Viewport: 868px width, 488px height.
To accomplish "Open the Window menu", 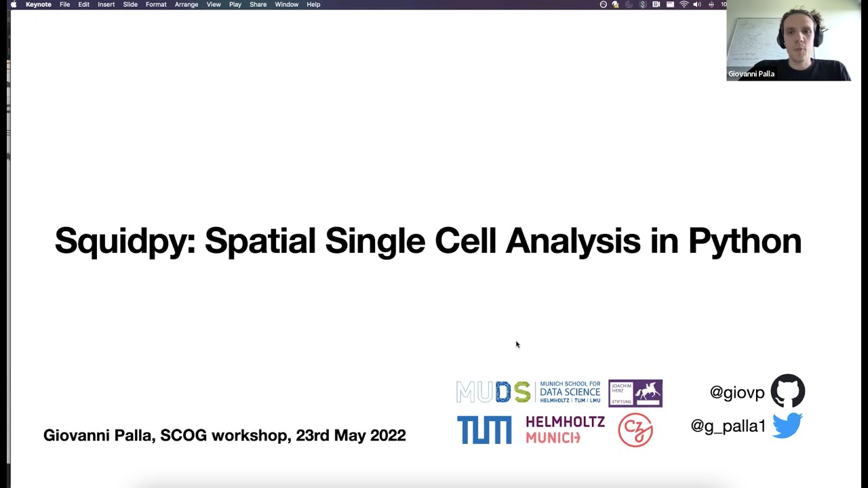I will click(x=287, y=4).
